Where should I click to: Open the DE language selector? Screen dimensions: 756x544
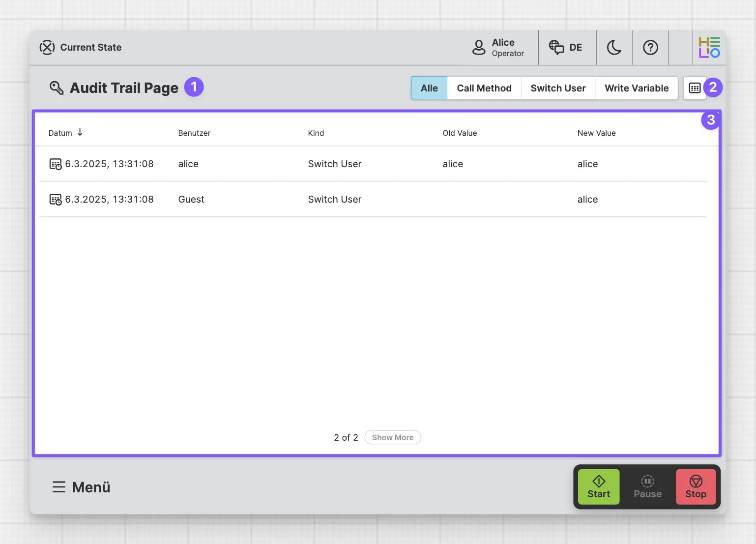pos(566,48)
